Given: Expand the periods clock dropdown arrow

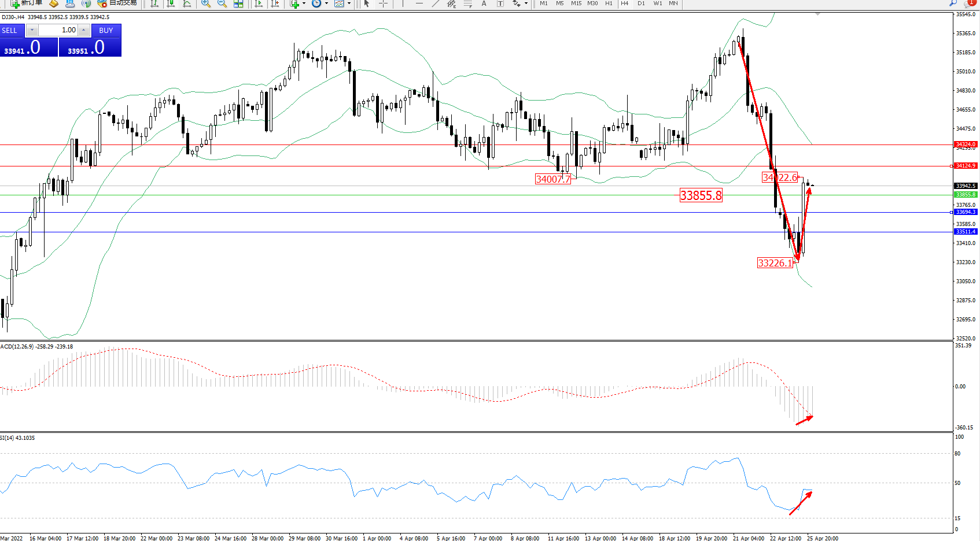Looking at the screenshot, I should click(326, 3).
